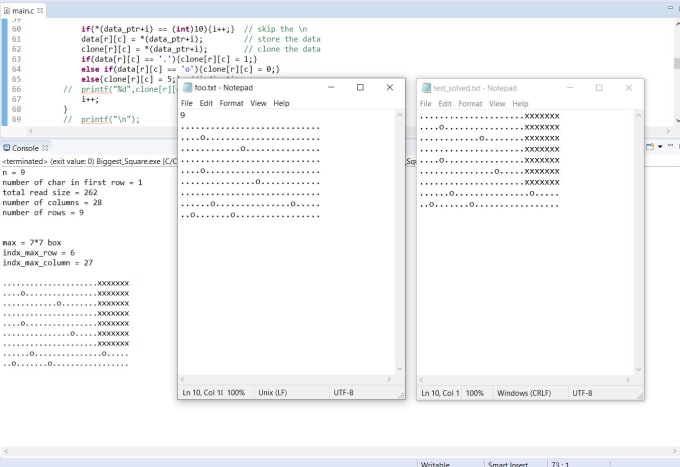Click 'Ln 10, Col 1' in test_solved.txt status bar

pyautogui.click(x=440, y=393)
